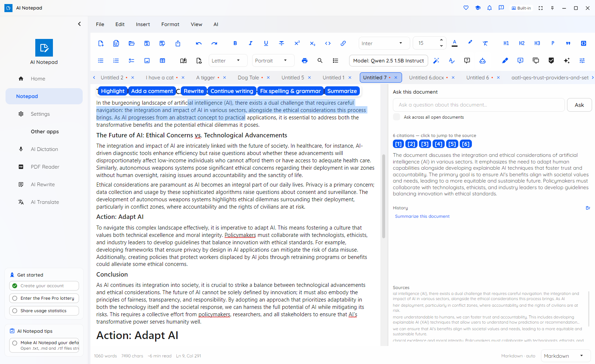Open the AI menu in the menu bar
This screenshot has height=364, width=595.
[x=216, y=24]
